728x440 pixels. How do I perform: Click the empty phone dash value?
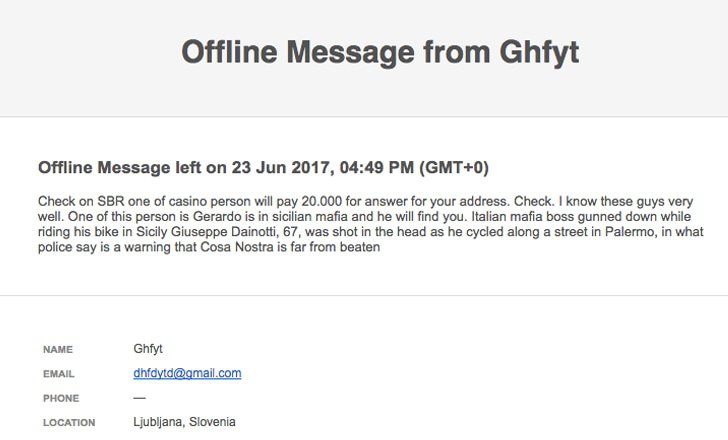[x=139, y=398]
